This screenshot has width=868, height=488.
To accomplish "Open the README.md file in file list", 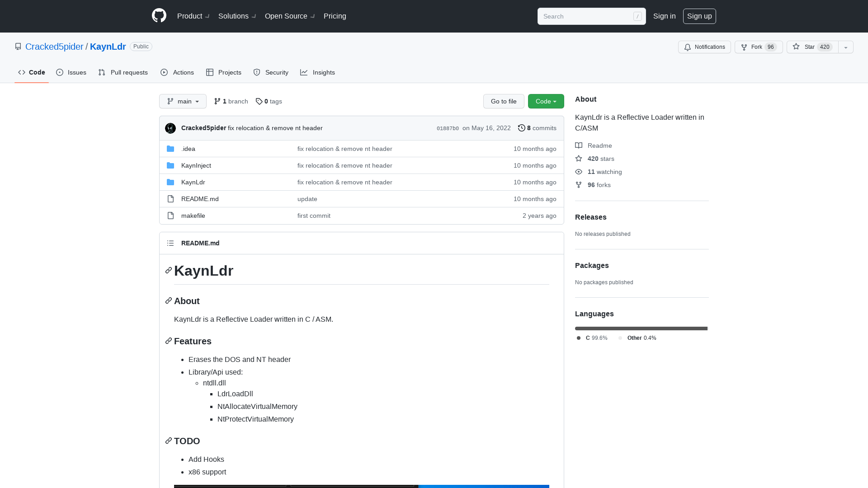I will click(x=200, y=199).
